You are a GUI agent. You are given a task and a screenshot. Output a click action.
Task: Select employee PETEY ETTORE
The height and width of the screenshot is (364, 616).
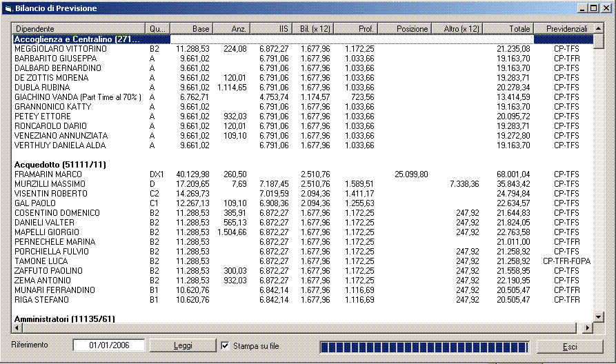[43, 117]
